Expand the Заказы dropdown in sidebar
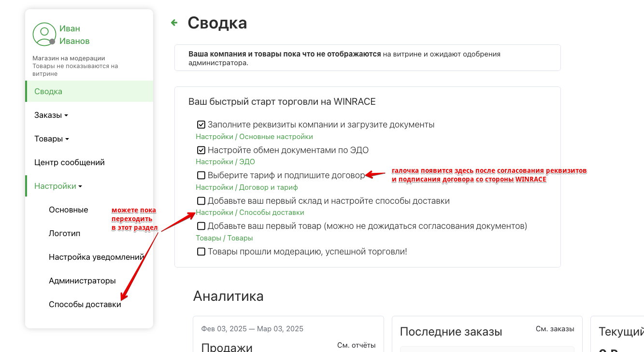The height and width of the screenshot is (352, 644). (x=51, y=115)
